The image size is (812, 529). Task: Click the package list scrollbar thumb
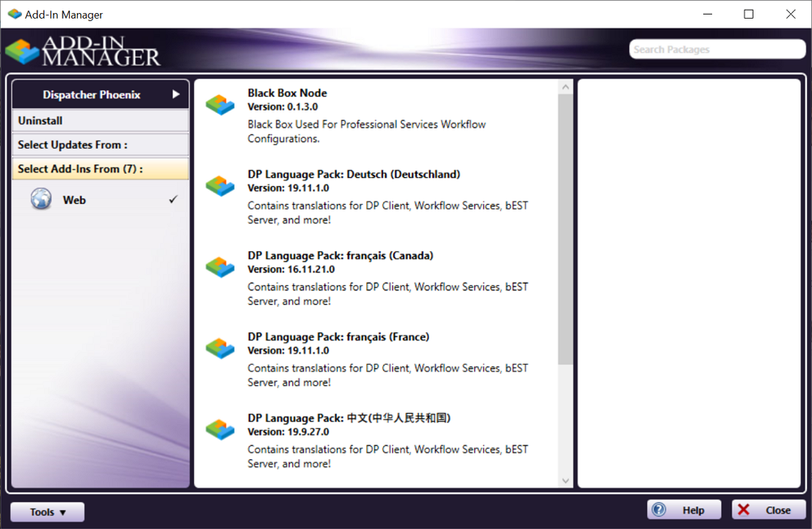tap(565, 229)
